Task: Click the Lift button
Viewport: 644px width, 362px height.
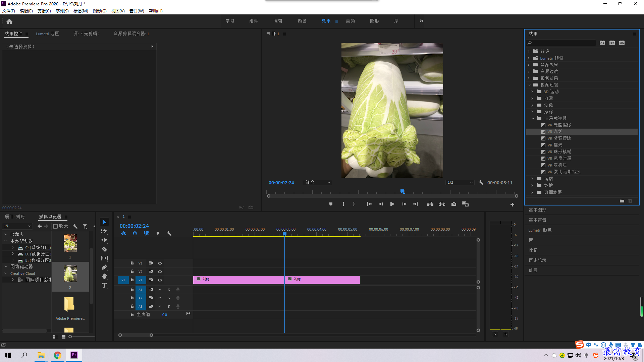Action: pyautogui.click(x=430, y=204)
